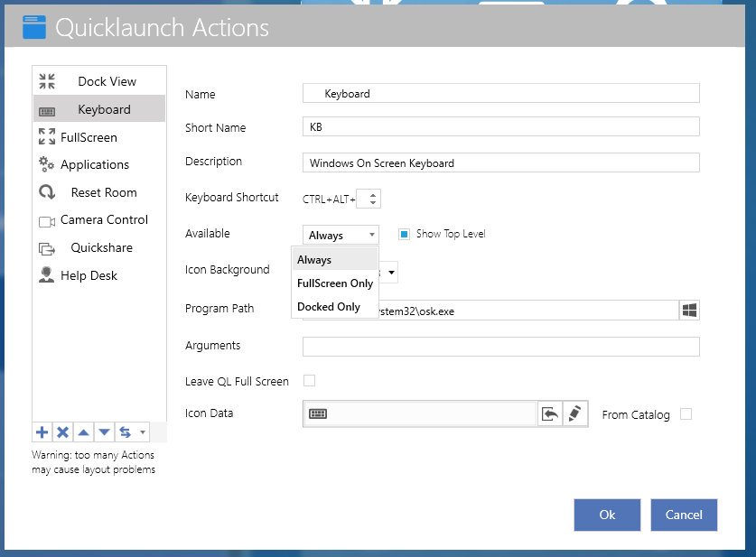Select Dock View in the actions list

(x=99, y=81)
